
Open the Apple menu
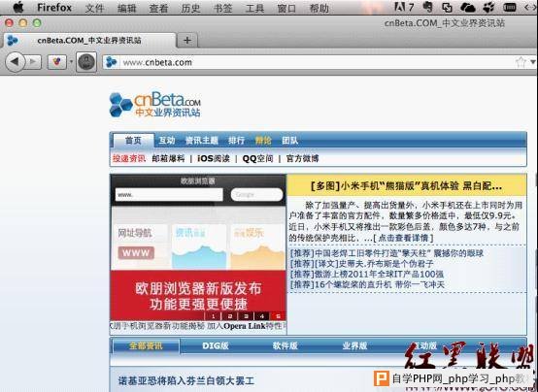click(18, 7)
